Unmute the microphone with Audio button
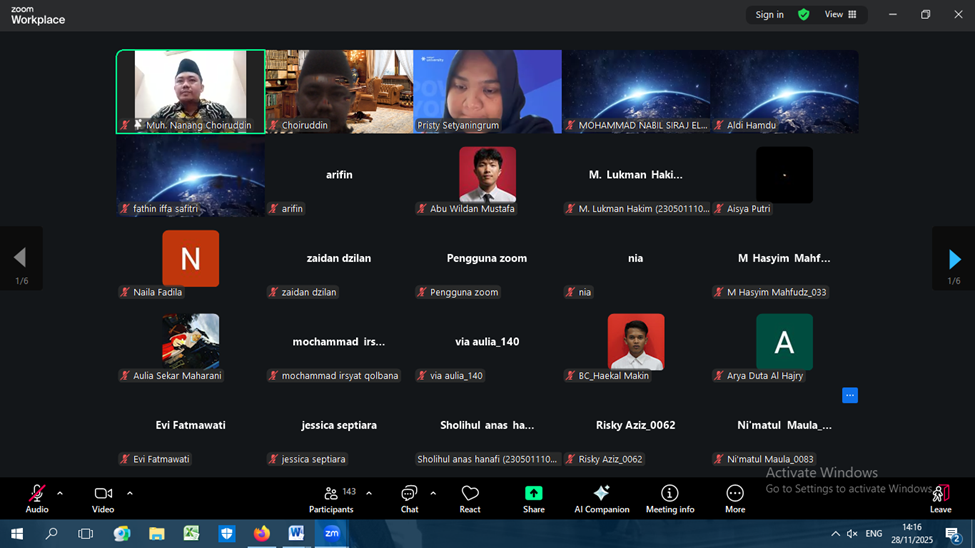The image size is (975, 548). (37, 498)
